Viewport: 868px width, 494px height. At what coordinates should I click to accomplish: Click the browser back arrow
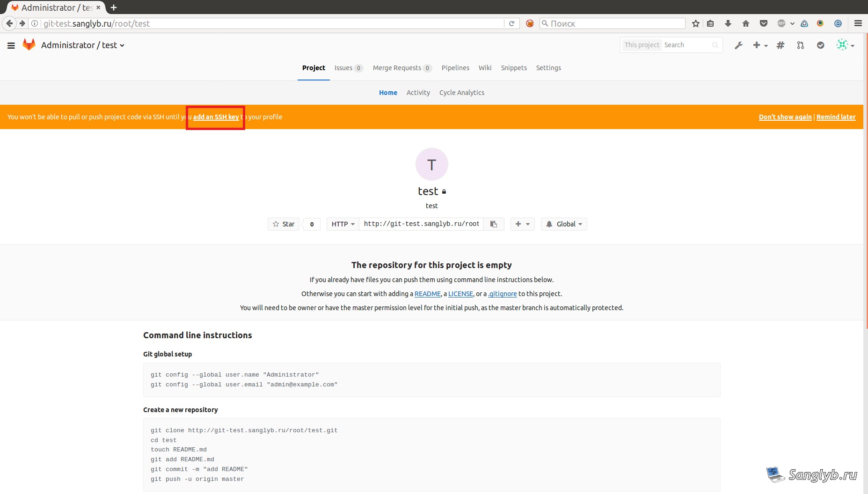(9, 23)
